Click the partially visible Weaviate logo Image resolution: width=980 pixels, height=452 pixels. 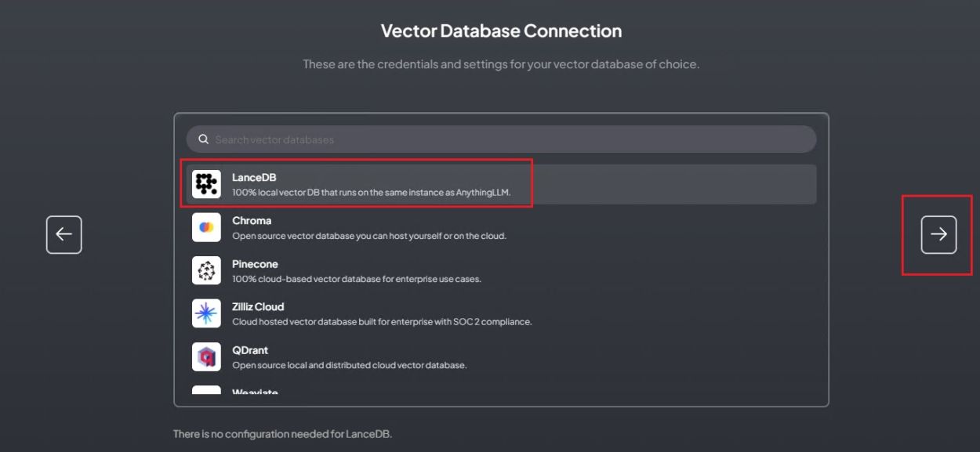tap(206, 390)
